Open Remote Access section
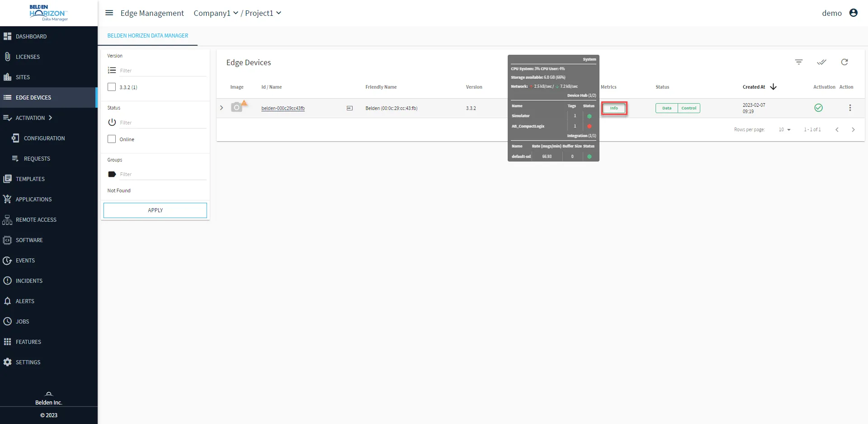This screenshot has height=424, width=868. click(x=48, y=219)
